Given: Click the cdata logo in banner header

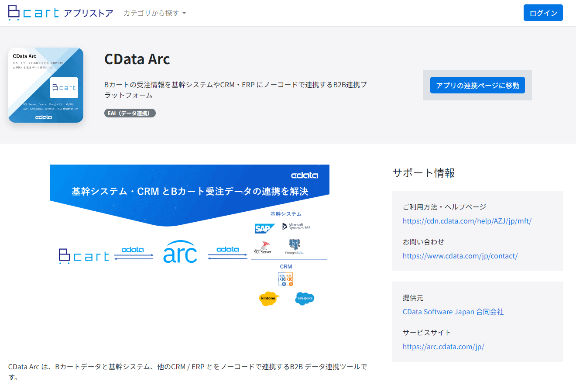Looking at the screenshot, I should click(x=305, y=175).
